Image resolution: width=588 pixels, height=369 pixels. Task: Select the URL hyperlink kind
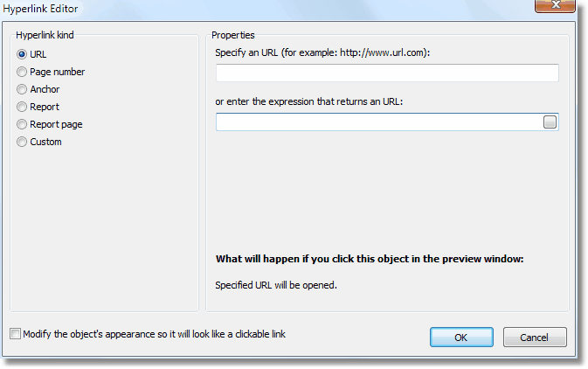23,54
